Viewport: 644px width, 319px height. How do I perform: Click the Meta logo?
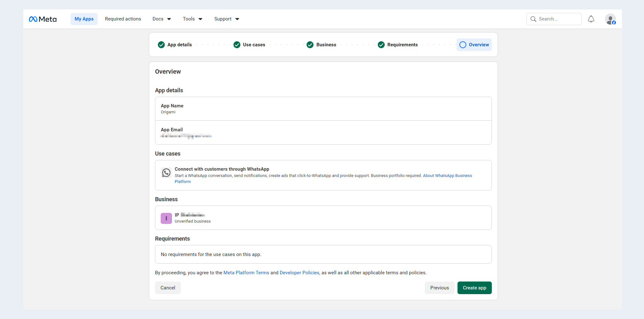[x=43, y=19]
